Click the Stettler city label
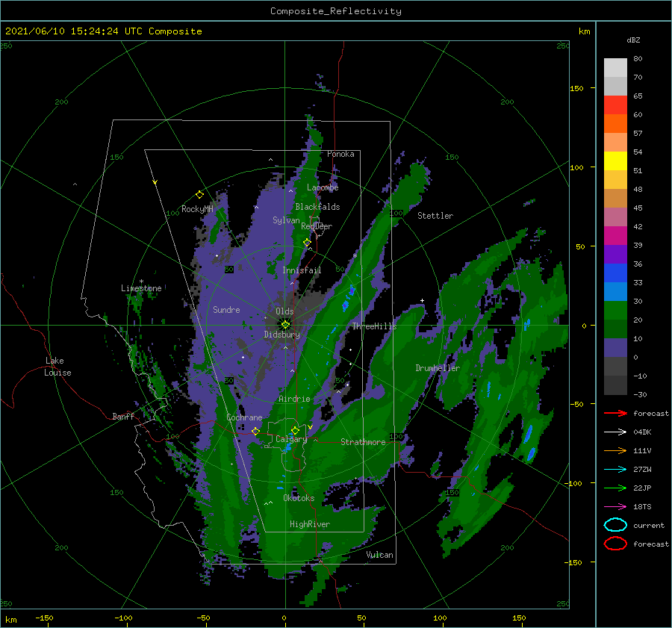Viewport: 672px width, 628px height. click(x=435, y=216)
